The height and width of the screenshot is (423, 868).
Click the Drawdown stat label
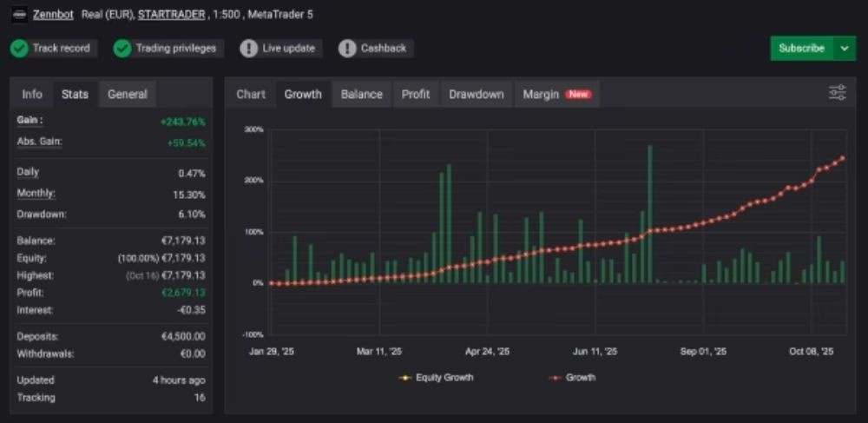click(x=42, y=215)
